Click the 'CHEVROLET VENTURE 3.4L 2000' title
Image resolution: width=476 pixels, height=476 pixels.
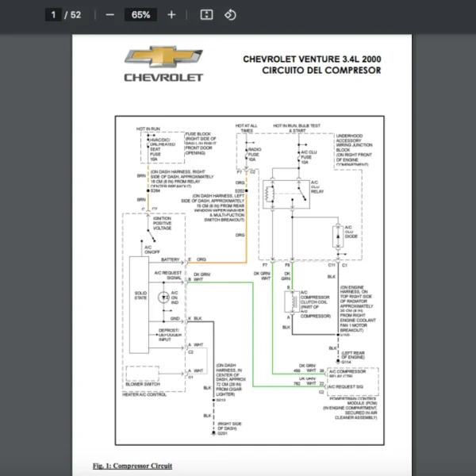(311, 59)
